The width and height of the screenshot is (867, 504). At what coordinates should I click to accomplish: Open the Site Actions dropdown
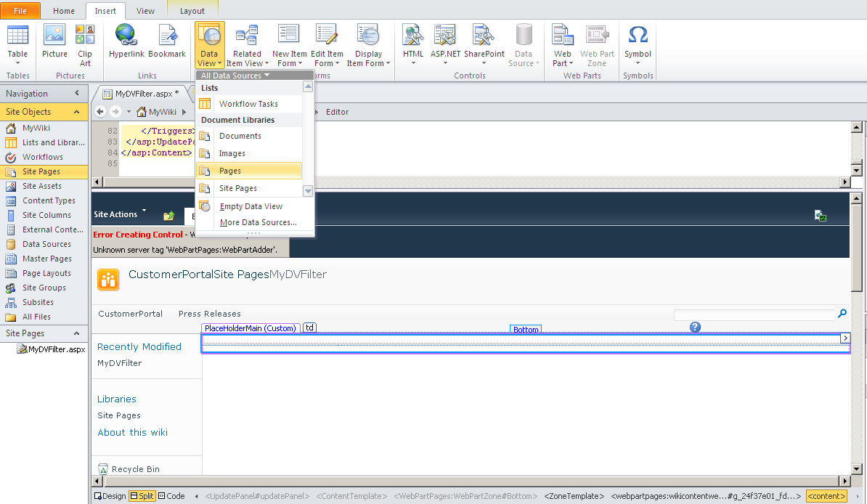(x=119, y=214)
